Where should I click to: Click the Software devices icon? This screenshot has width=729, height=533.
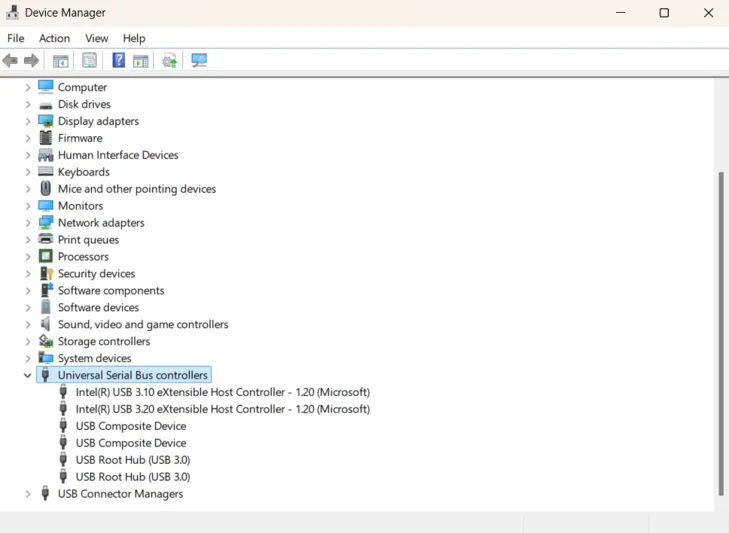(46, 307)
